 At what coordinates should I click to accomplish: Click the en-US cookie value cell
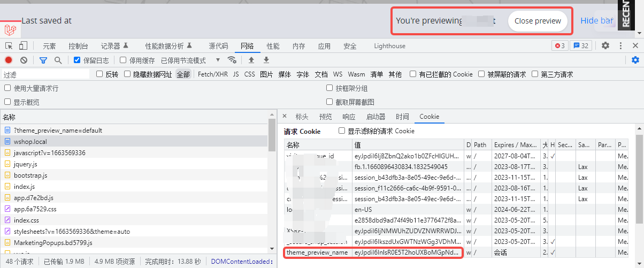click(x=408, y=210)
